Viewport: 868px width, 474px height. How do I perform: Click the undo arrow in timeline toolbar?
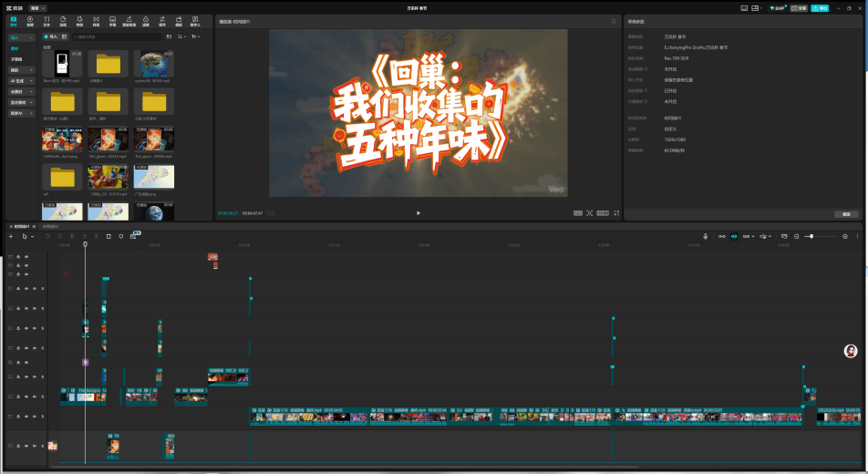[x=47, y=236]
